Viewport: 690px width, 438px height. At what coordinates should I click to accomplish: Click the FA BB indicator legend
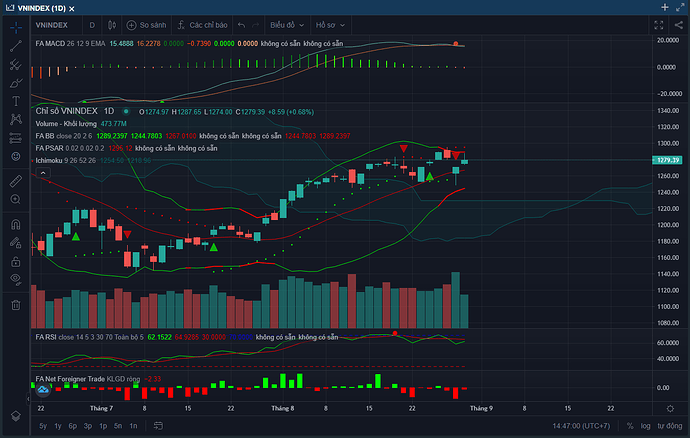click(64, 136)
